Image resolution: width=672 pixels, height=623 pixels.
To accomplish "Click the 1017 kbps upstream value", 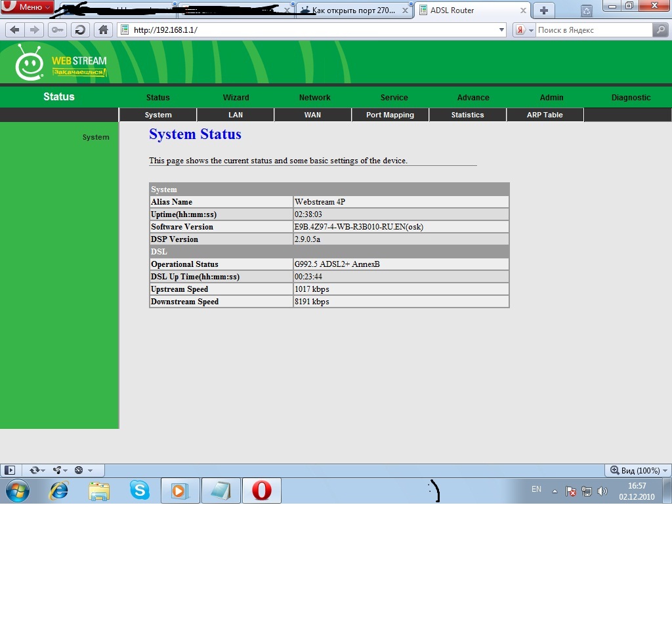I will tap(312, 289).
